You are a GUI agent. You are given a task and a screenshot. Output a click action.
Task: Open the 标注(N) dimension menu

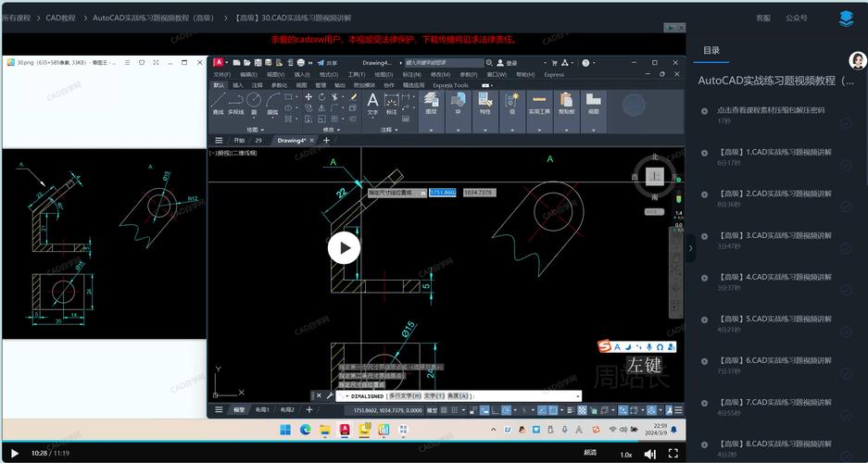tap(411, 74)
